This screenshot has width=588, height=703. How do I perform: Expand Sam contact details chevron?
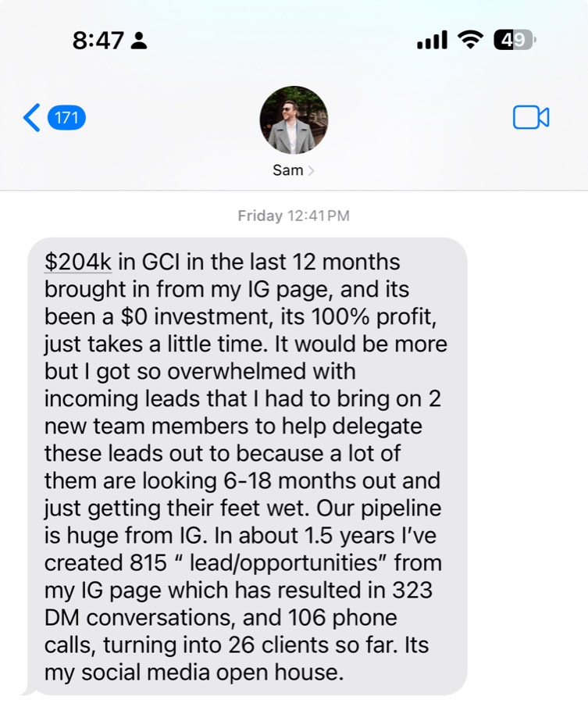[x=311, y=171]
